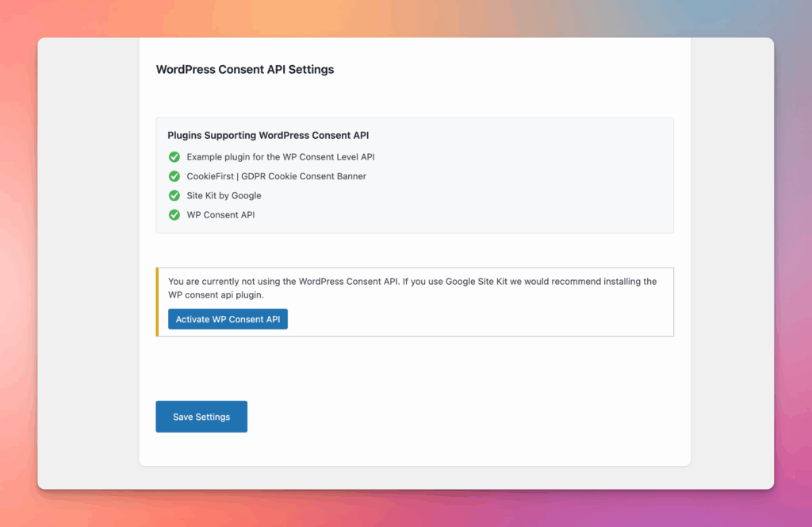The image size is (812, 527).
Task: Click the WordPress Consent API Settings heading
Action: tap(245, 70)
